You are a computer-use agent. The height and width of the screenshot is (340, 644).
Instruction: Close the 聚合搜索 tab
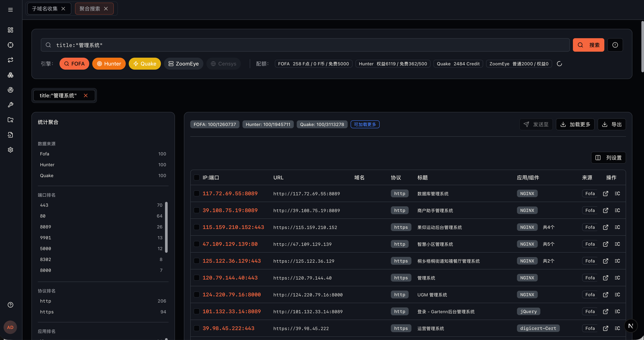106,9
